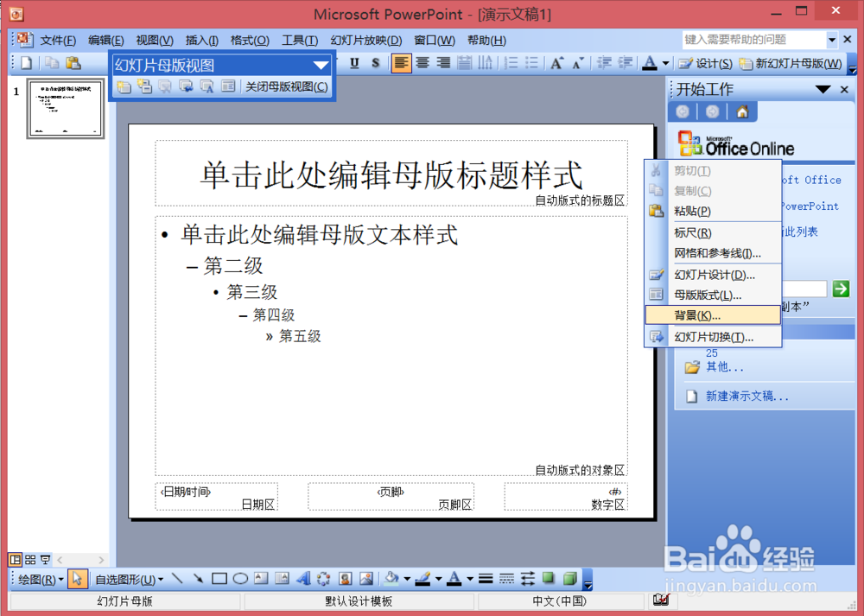Click the Paste icon in the standard toolbar
The height and width of the screenshot is (616, 864).
[73, 63]
